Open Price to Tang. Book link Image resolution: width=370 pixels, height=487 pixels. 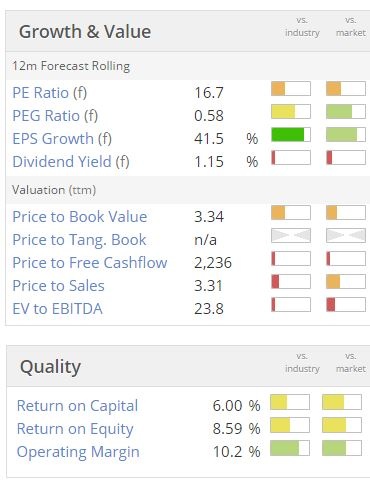[79, 240]
